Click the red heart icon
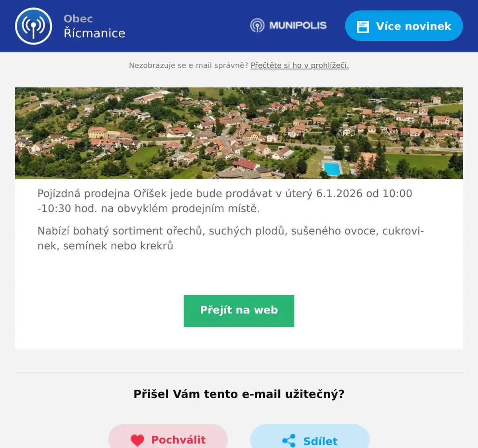The height and width of the screenshot is (448, 478). click(x=137, y=440)
